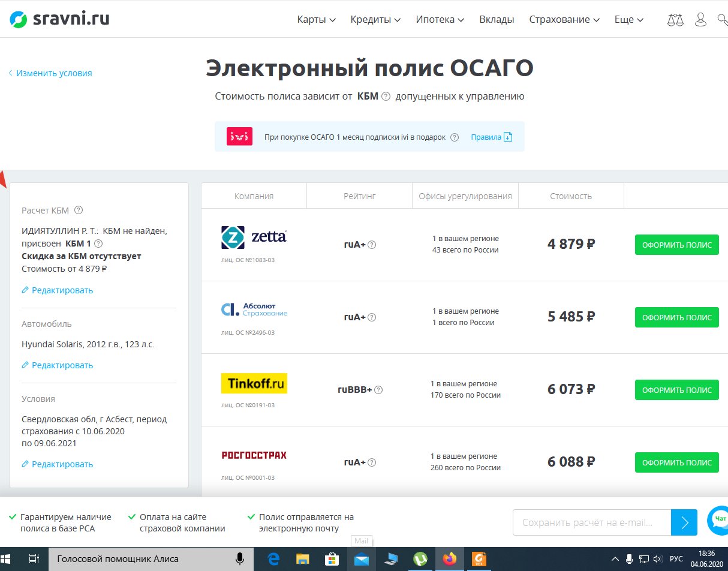The height and width of the screenshot is (571, 728).
Task: Click the 6 073 ₽ price
Action: (x=571, y=389)
